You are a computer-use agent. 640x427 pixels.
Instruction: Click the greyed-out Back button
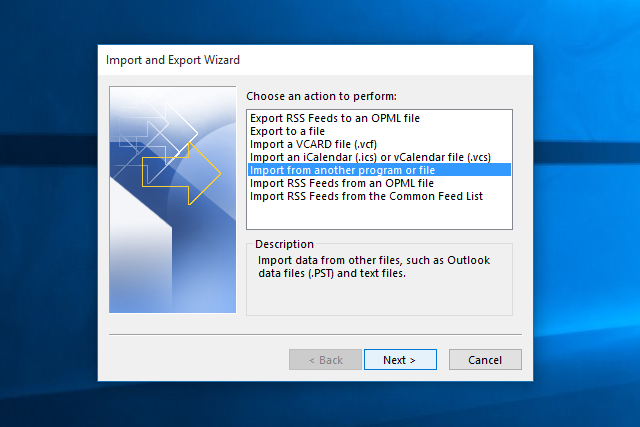(x=325, y=360)
